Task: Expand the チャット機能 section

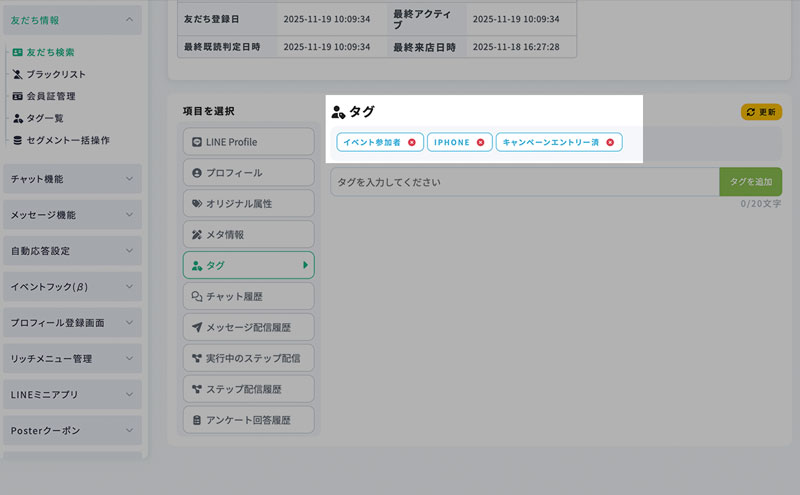Action: pyautogui.click(x=72, y=179)
